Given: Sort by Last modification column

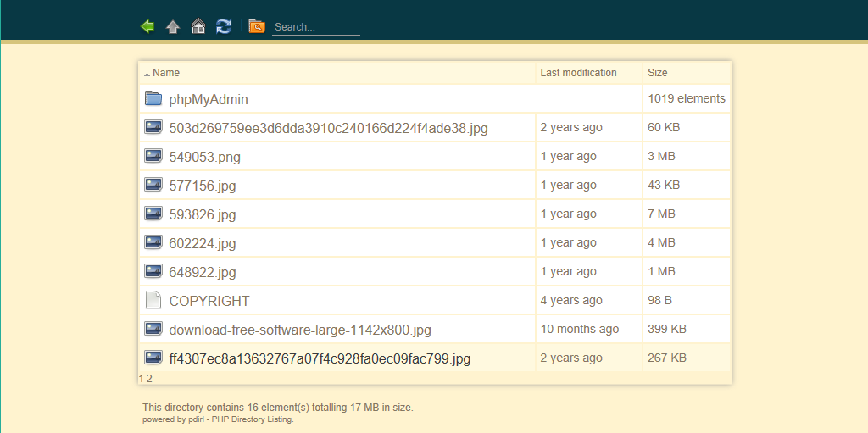Looking at the screenshot, I should [x=578, y=73].
